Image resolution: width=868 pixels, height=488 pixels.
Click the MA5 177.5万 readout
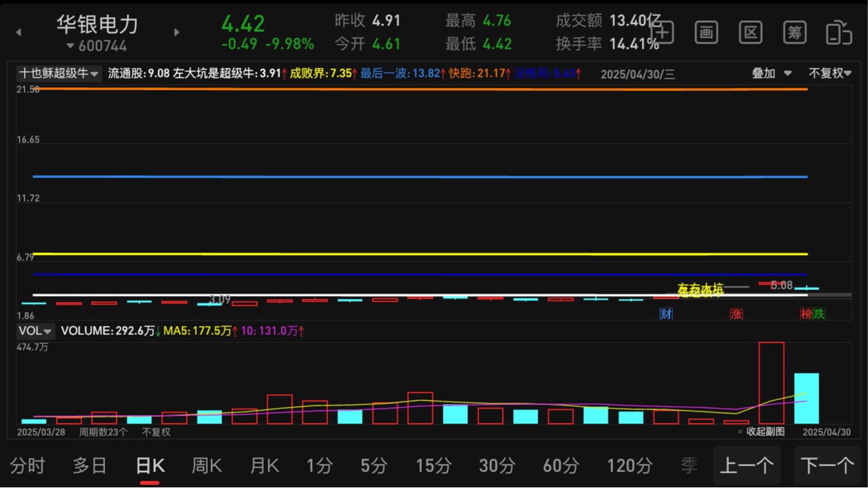201,331
